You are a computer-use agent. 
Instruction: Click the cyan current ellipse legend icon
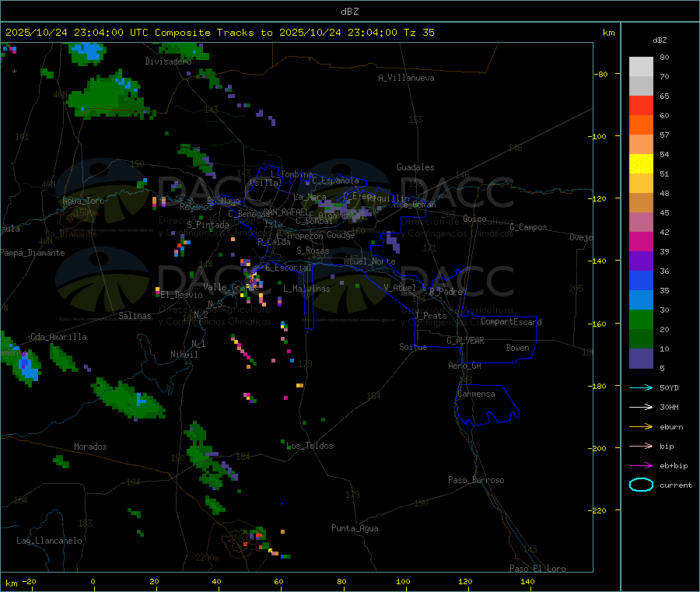point(641,485)
